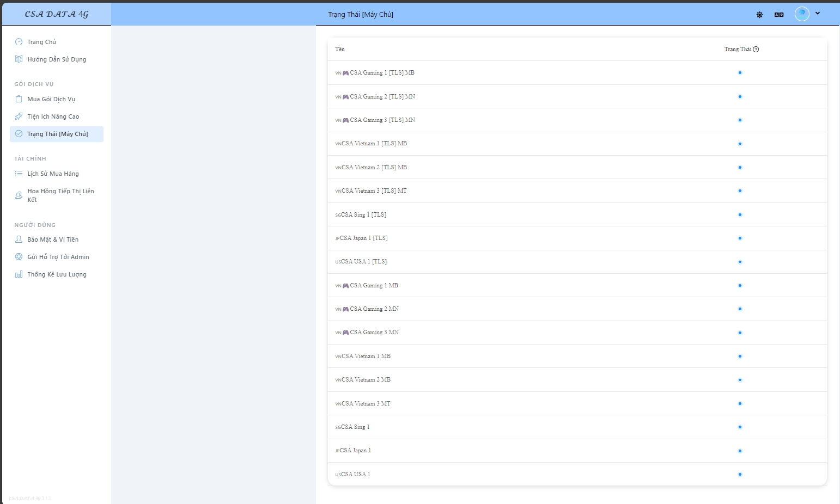Toggle the sun icon theme switch

[759, 15]
